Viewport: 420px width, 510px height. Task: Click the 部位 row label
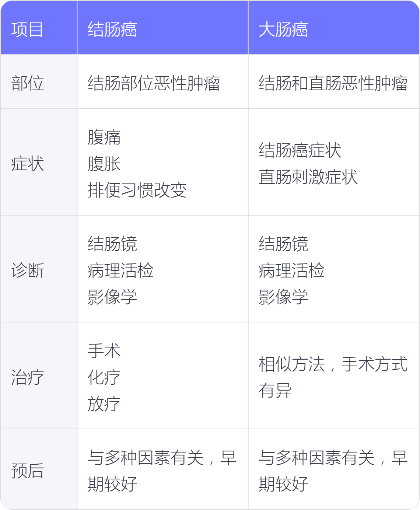28,83
